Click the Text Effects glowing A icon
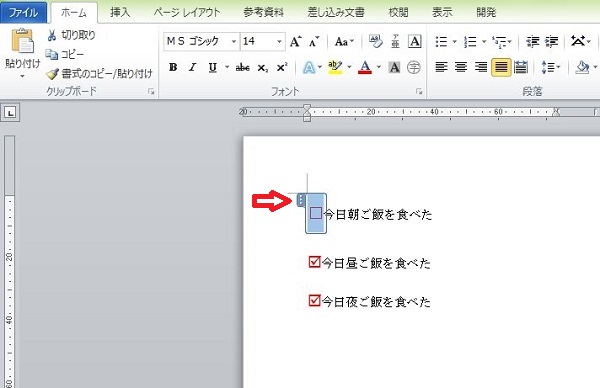This screenshot has height=388, width=600. (309, 68)
